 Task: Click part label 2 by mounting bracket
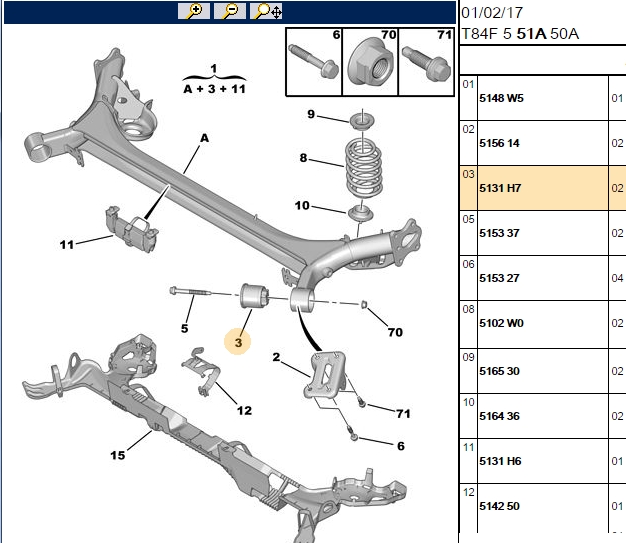pos(276,357)
